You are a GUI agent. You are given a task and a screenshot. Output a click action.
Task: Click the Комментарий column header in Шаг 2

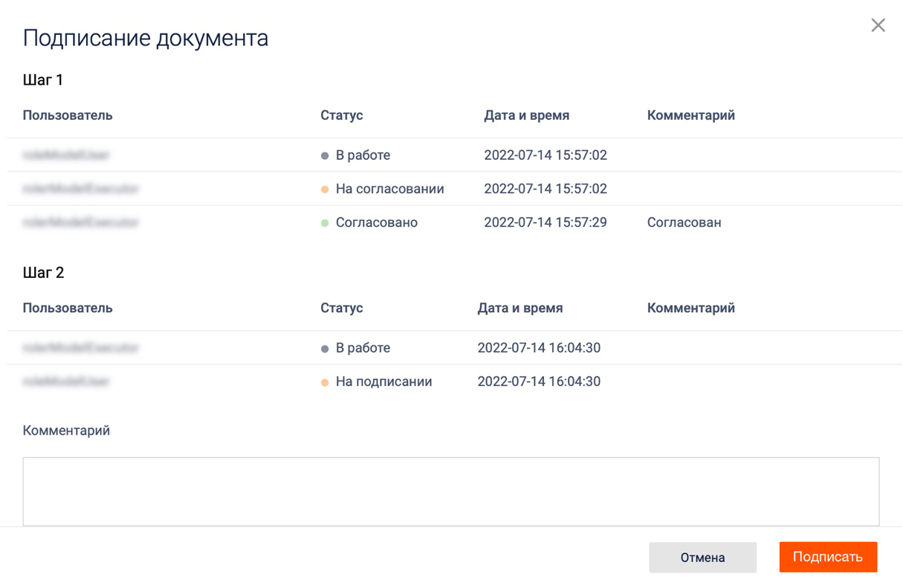coord(690,308)
